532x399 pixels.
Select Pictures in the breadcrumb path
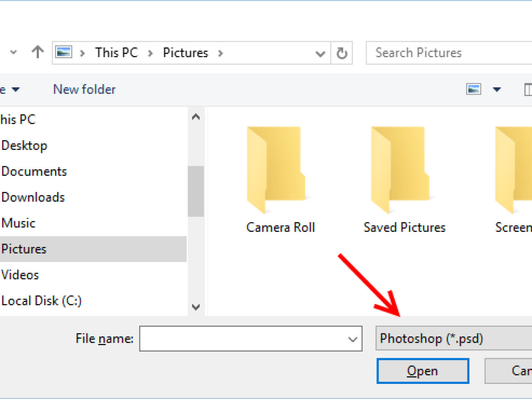(x=185, y=52)
